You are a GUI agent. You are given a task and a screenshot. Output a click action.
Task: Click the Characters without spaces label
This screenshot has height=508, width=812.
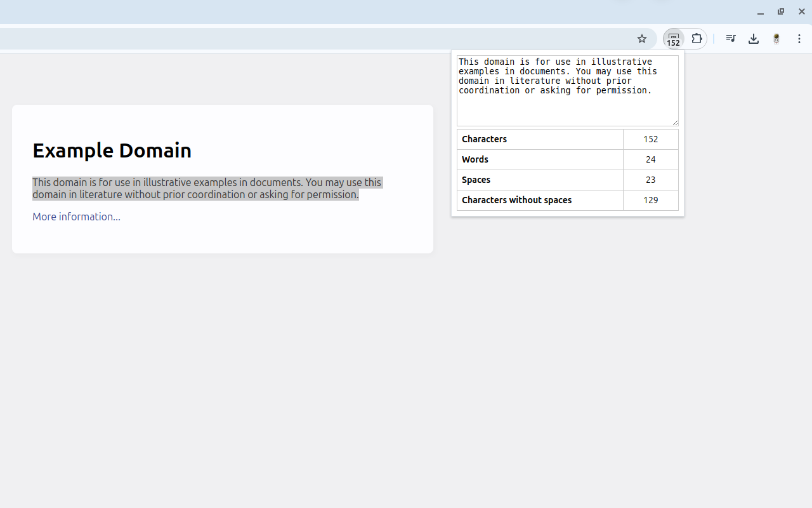click(x=516, y=200)
